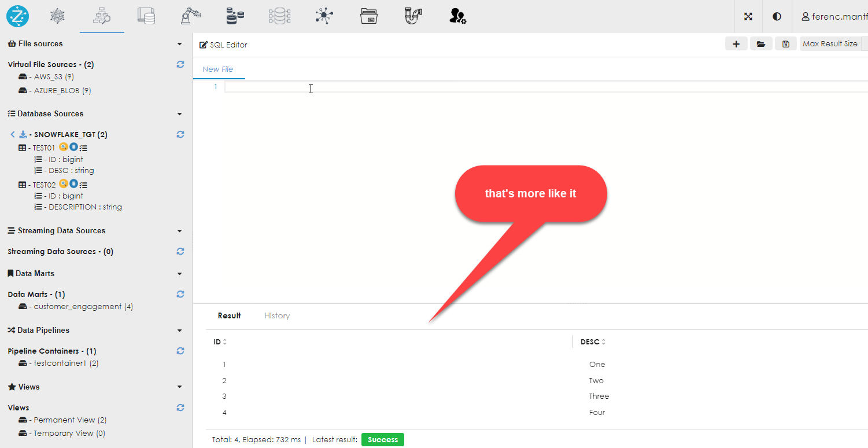Image resolution: width=868 pixels, height=448 pixels.
Task: Sort results by ID column
Action: 220,341
